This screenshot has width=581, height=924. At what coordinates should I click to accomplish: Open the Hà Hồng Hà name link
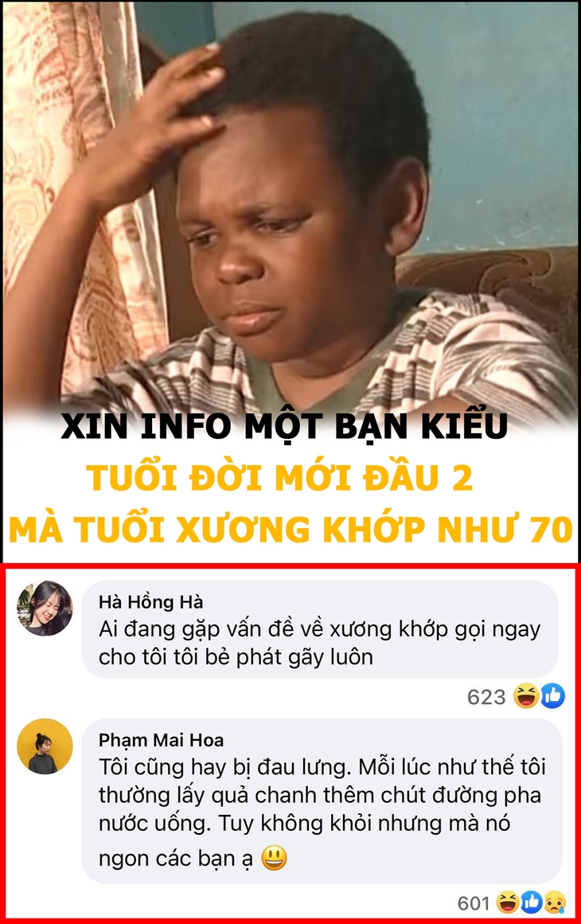pos(150,601)
